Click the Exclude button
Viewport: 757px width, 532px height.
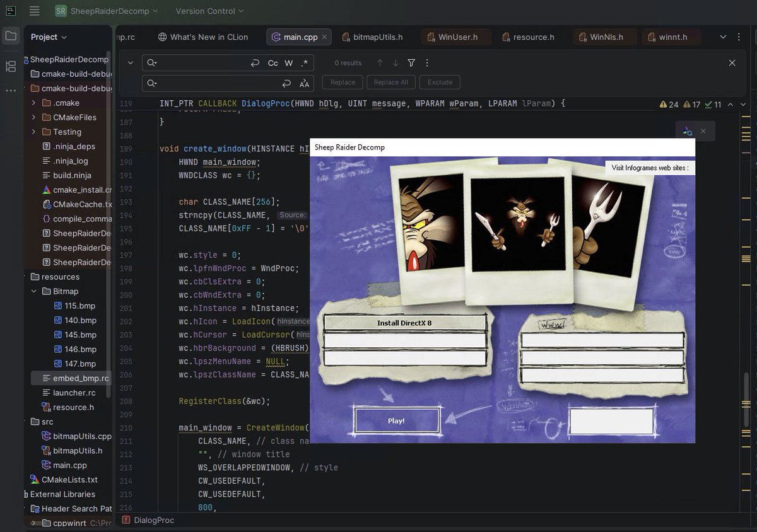pyautogui.click(x=440, y=82)
